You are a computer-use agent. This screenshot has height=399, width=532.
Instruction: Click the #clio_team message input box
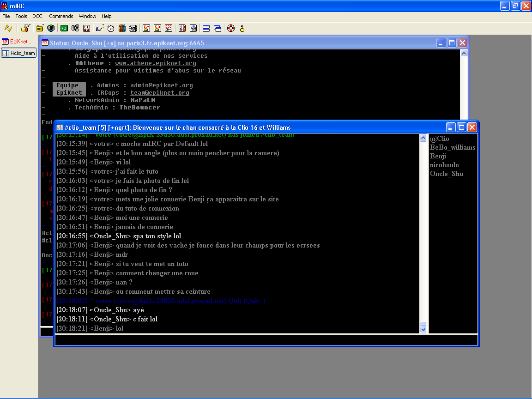[x=266, y=339]
